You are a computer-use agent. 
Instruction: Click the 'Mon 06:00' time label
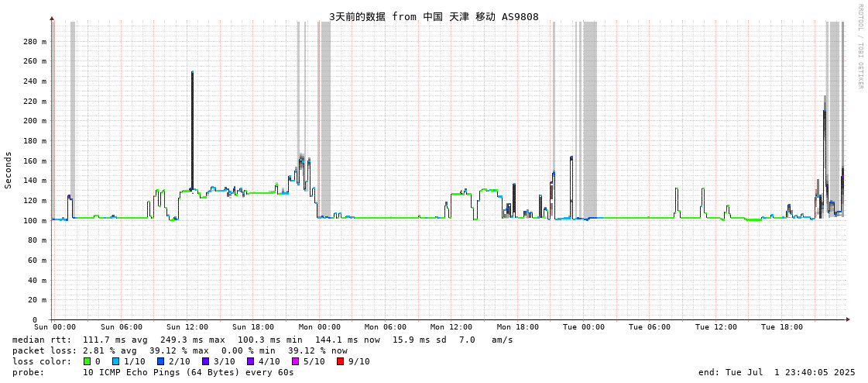(x=386, y=327)
